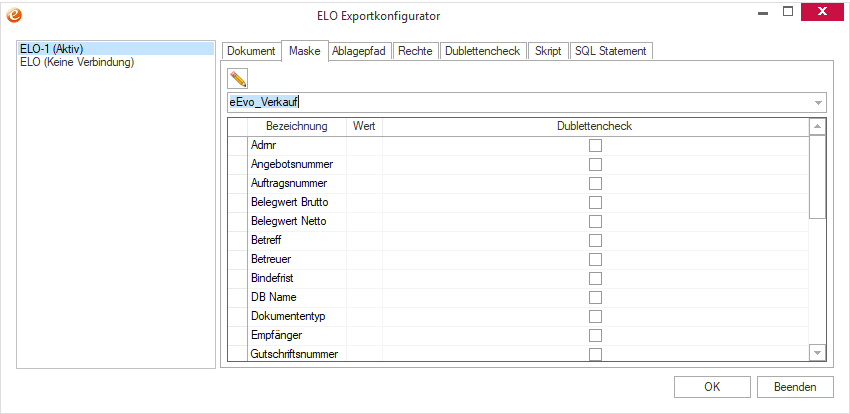This screenshot has width=850, height=414.
Task: Click the pencil edit icon
Action: (238, 78)
